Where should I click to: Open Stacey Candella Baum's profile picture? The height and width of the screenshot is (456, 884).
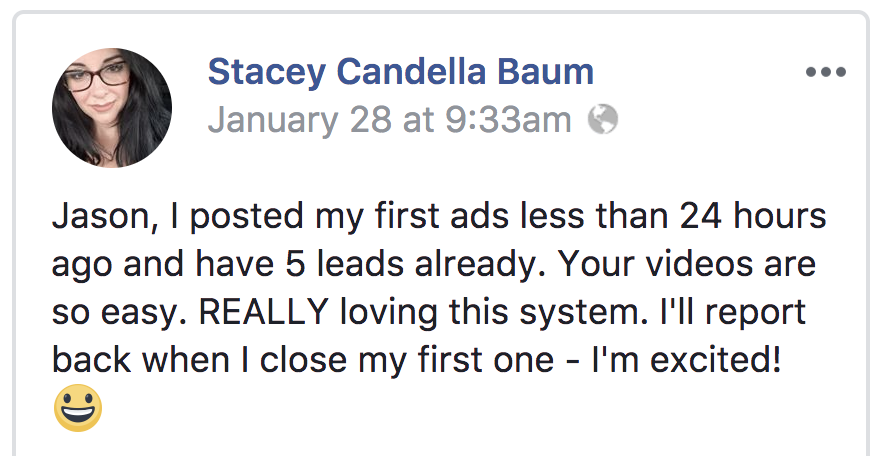pyautogui.click(x=112, y=108)
